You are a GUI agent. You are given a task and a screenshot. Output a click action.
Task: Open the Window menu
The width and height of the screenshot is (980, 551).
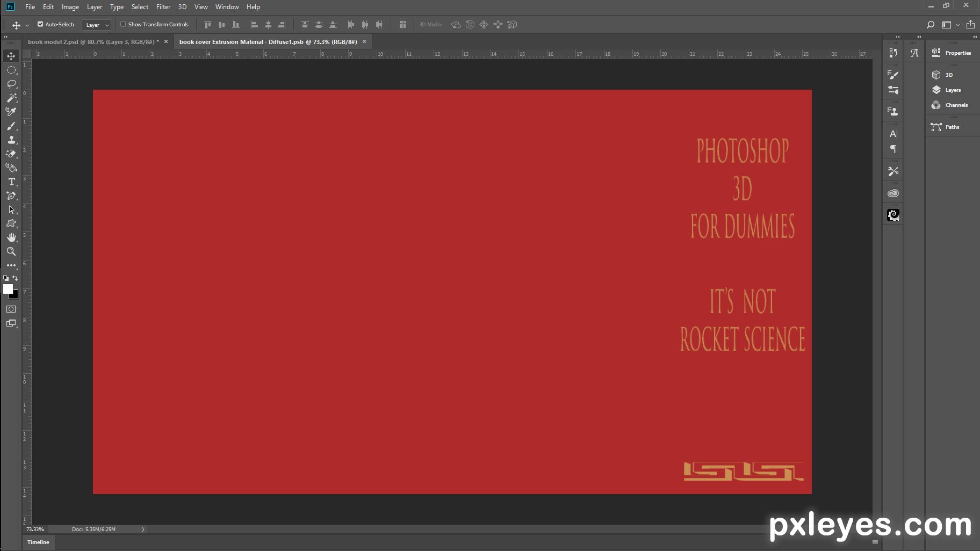pyautogui.click(x=227, y=7)
